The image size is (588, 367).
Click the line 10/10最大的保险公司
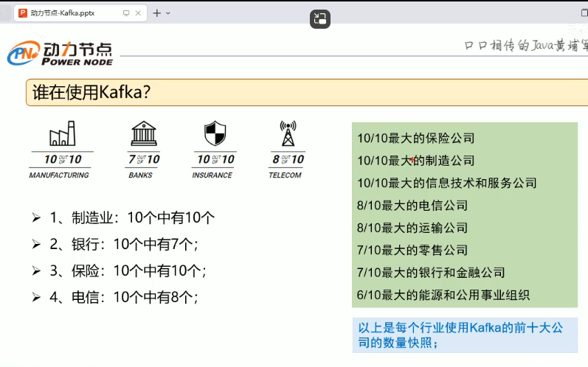pos(416,139)
